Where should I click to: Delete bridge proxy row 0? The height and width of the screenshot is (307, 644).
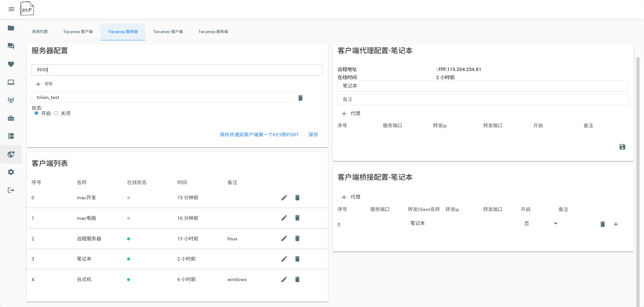603,224
